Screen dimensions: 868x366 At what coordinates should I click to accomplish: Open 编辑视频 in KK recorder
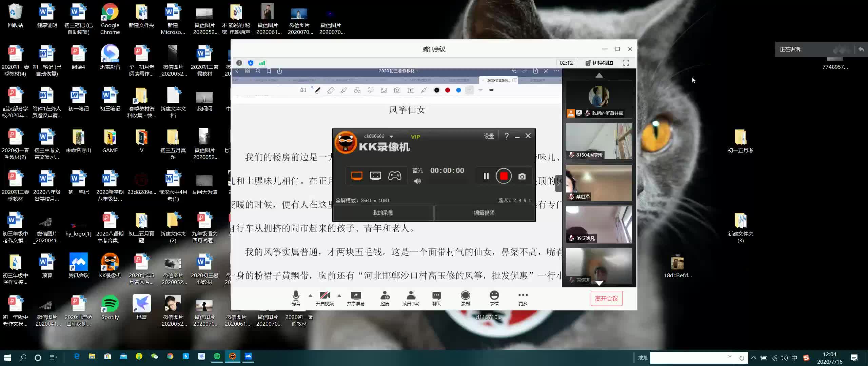coord(484,213)
